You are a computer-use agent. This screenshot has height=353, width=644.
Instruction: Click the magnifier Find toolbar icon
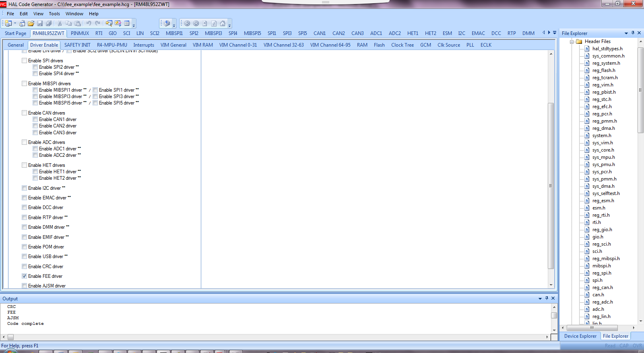(x=109, y=23)
